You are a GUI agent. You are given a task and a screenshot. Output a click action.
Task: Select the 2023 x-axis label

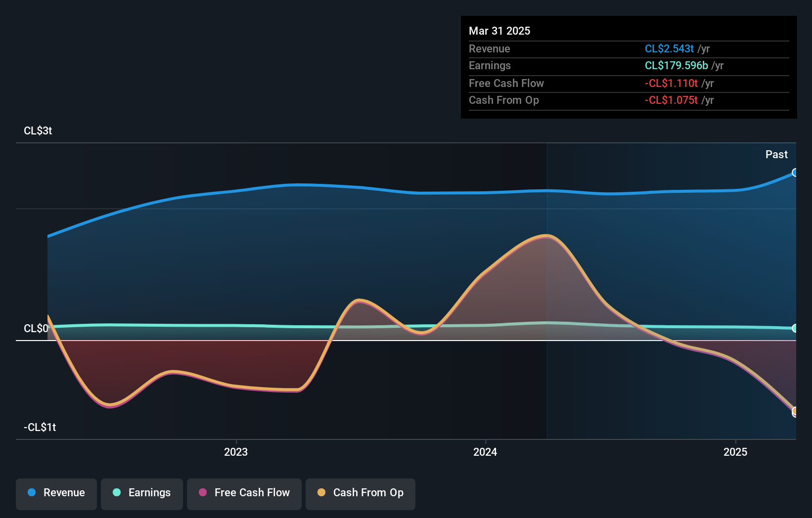click(x=236, y=452)
